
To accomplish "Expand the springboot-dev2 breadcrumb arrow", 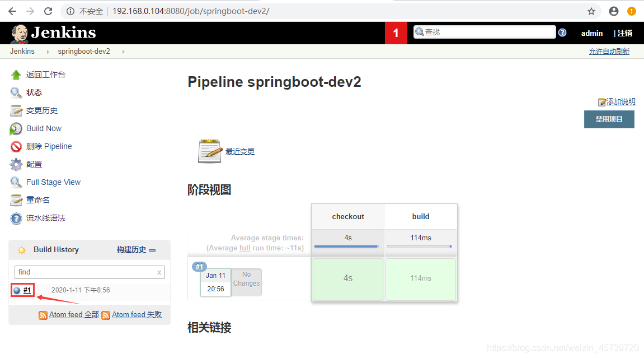I will click(123, 52).
